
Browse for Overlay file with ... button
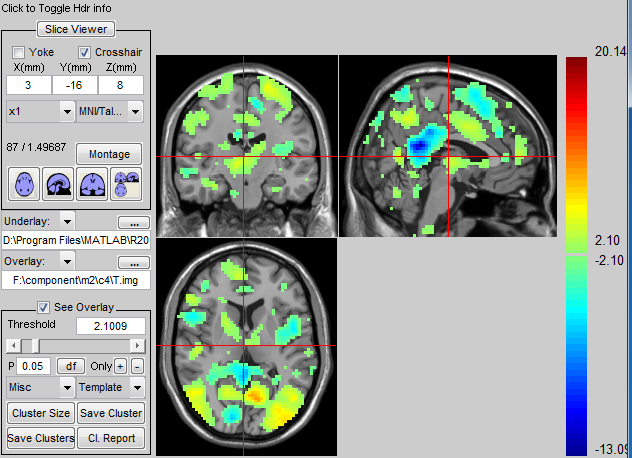pos(134,263)
